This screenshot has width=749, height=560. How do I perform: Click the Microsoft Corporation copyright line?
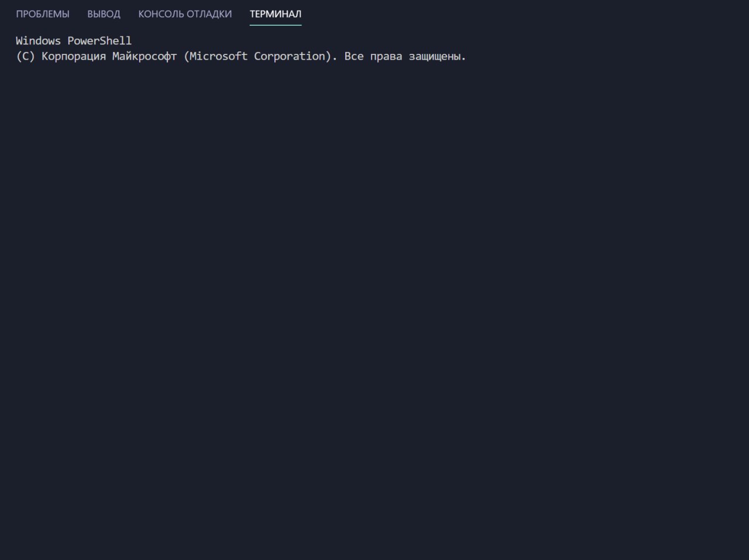coord(241,56)
